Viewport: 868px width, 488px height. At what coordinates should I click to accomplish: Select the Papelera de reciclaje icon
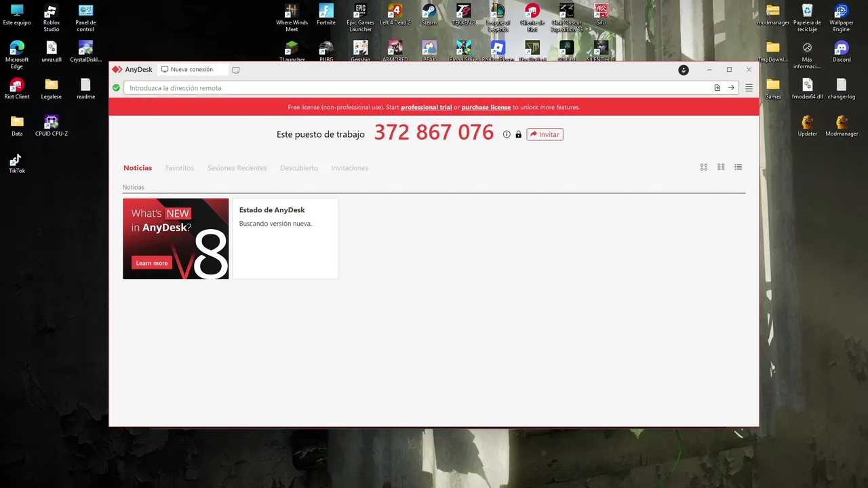click(x=807, y=18)
